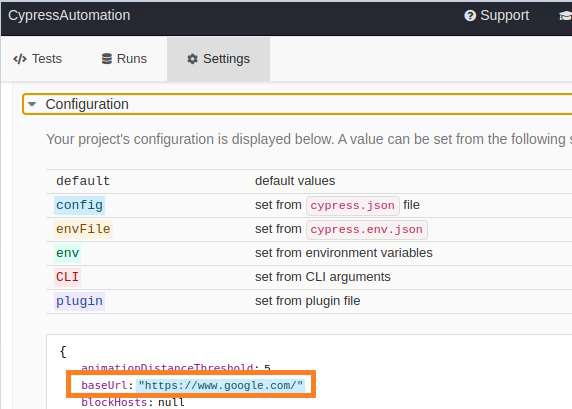Click the envFile source color label
Viewport: 572px width, 409px height.
point(83,229)
